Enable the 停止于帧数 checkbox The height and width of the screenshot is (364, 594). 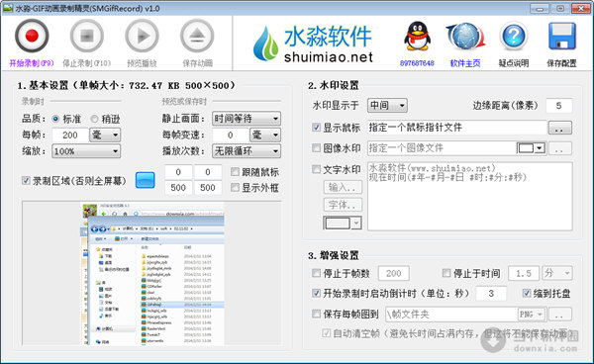(x=317, y=273)
